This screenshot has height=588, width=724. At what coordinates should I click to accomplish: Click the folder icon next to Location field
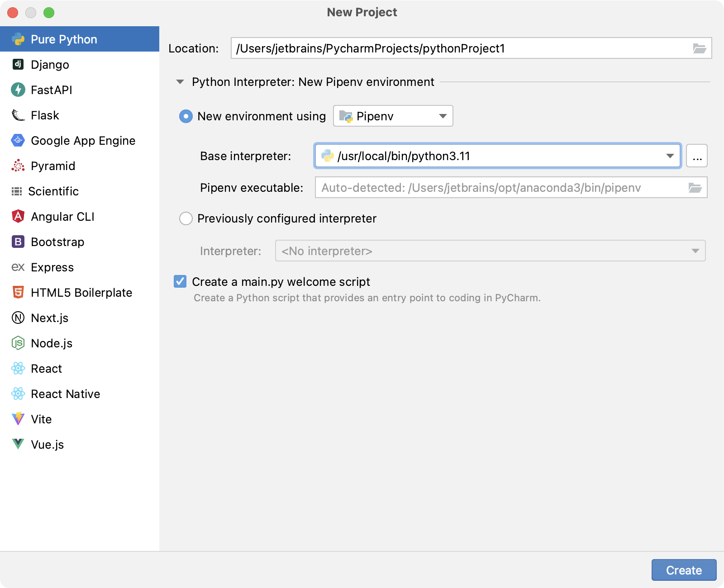tap(700, 48)
